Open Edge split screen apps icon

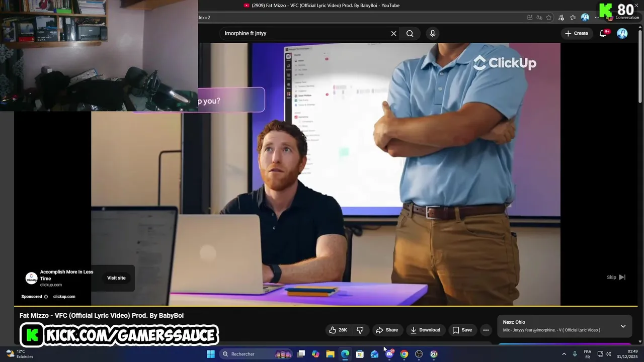tap(530, 18)
